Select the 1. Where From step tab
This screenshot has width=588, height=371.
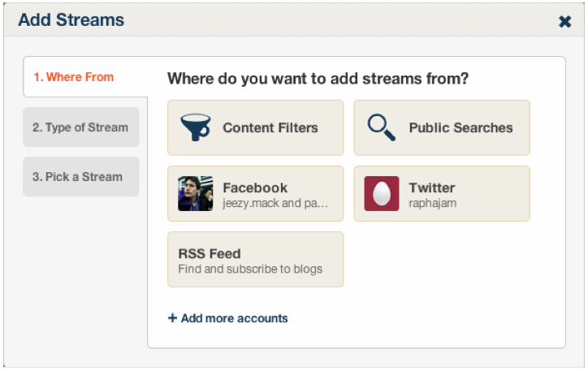click(x=74, y=77)
